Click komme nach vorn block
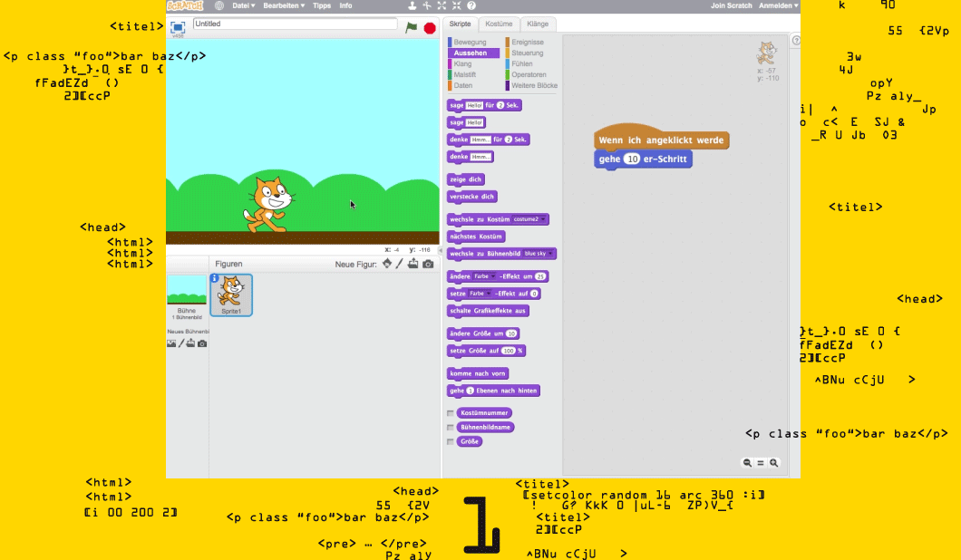Viewport: 961px width, 560px height. pyautogui.click(x=478, y=373)
